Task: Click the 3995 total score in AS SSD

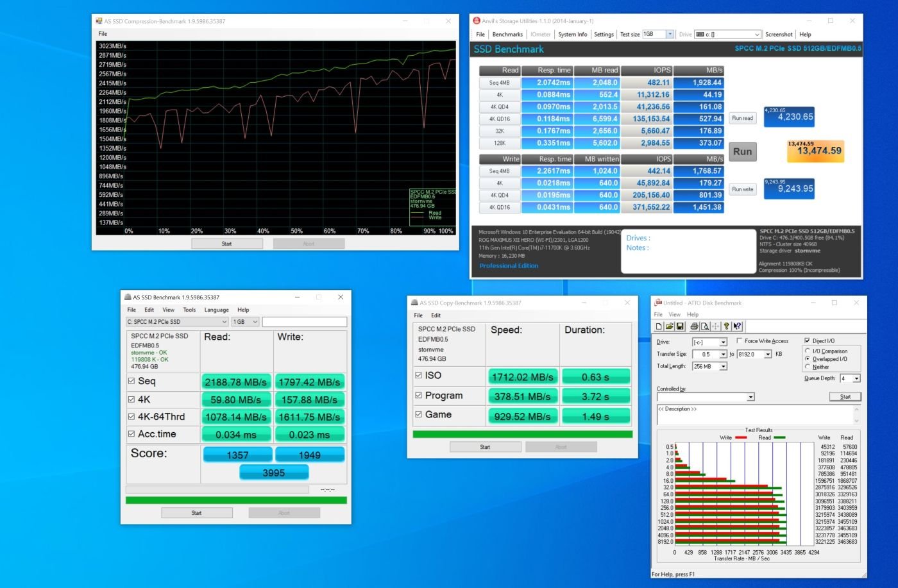Action: tap(274, 473)
